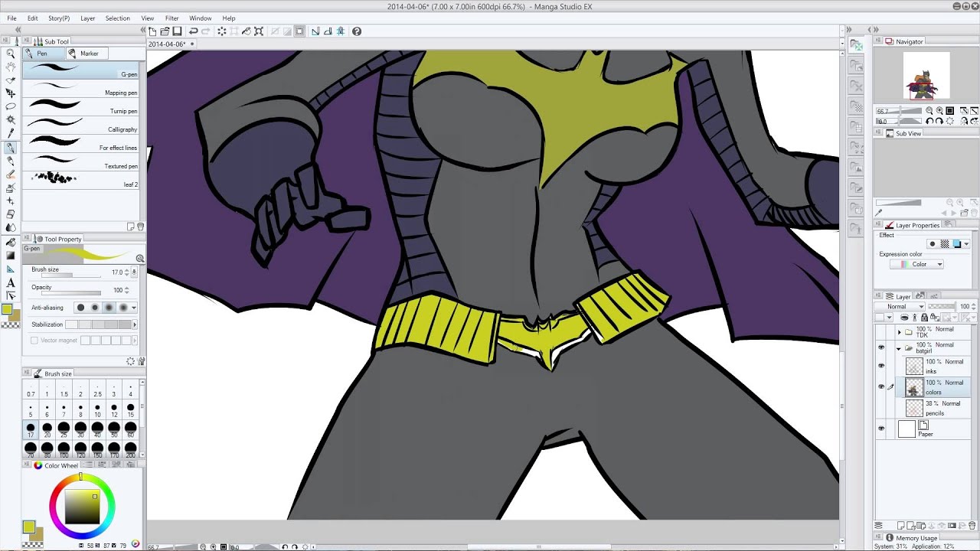Click inside the color wheel square
This screenshot has height=551, width=980.
point(81,507)
